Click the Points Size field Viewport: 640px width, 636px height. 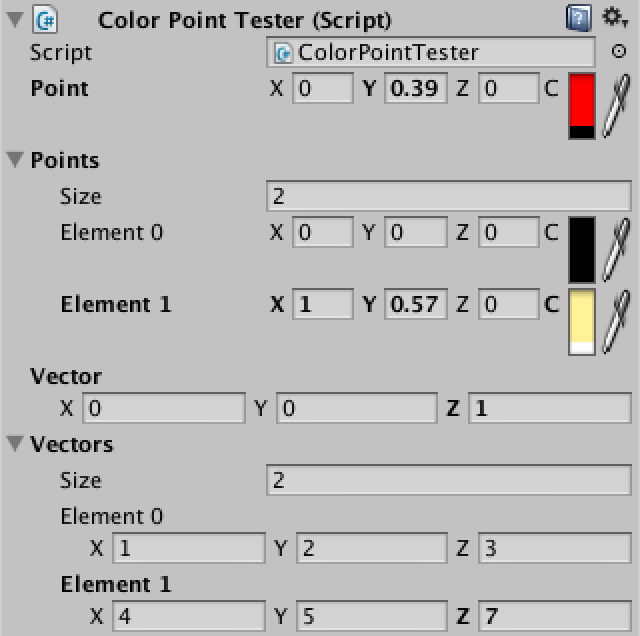449,196
